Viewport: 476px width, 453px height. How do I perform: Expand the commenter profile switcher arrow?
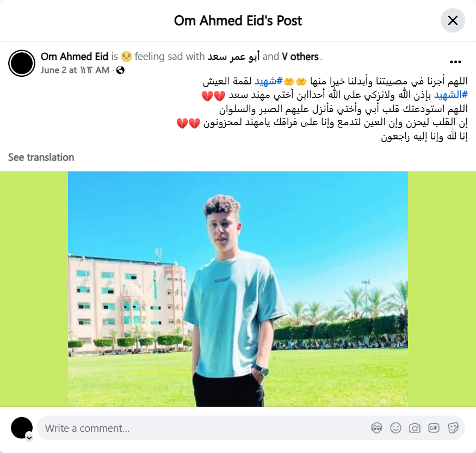[29, 438]
